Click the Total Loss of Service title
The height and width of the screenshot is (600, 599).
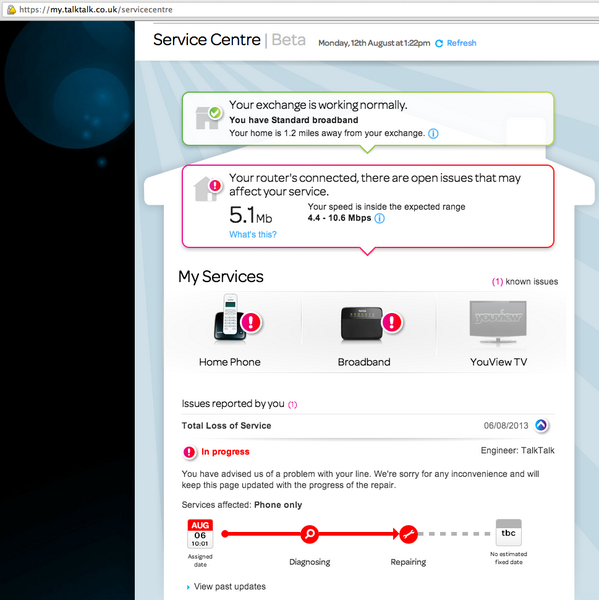click(226, 426)
